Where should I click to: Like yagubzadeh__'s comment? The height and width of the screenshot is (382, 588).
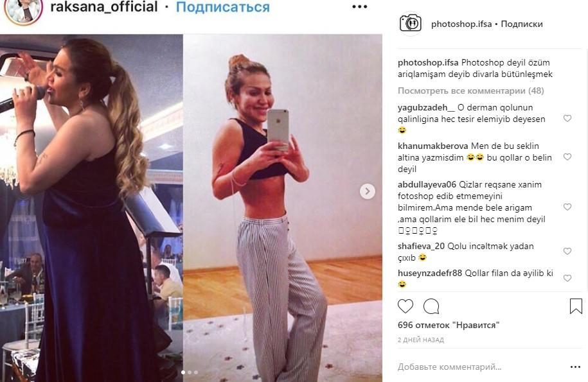click(x=567, y=118)
